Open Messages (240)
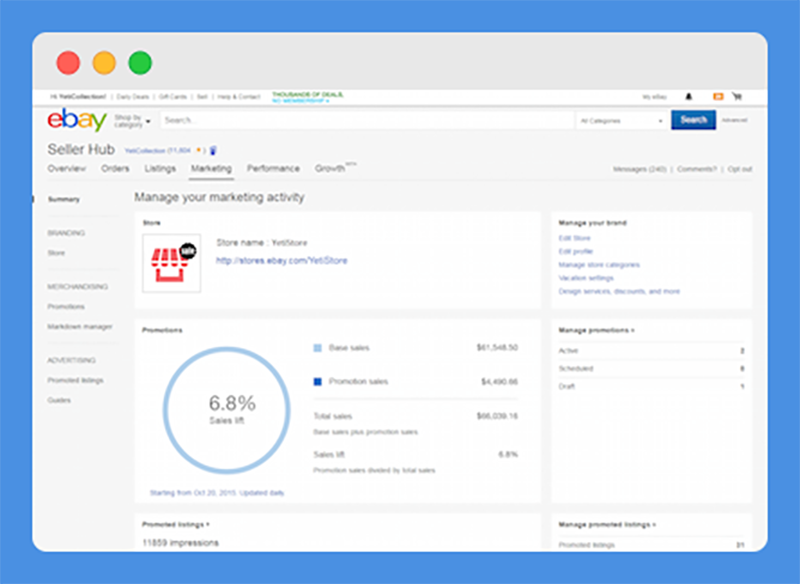 point(639,169)
